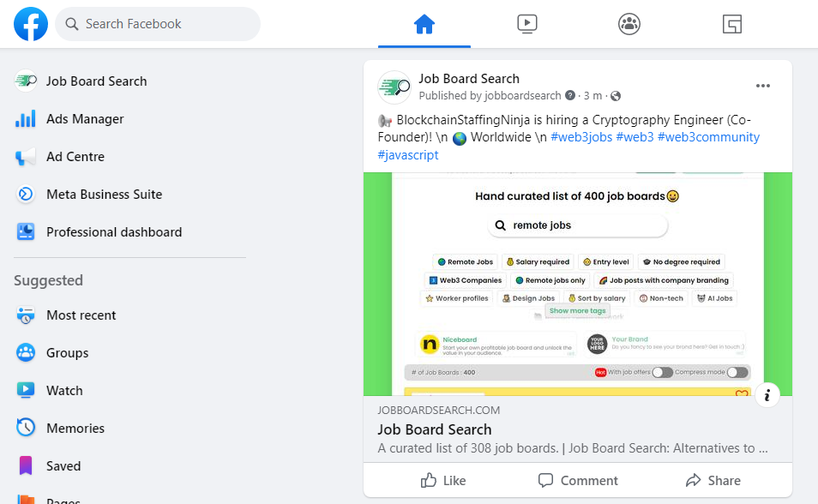
Task: Open the Watch video tab
Action: [x=527, y=24]
